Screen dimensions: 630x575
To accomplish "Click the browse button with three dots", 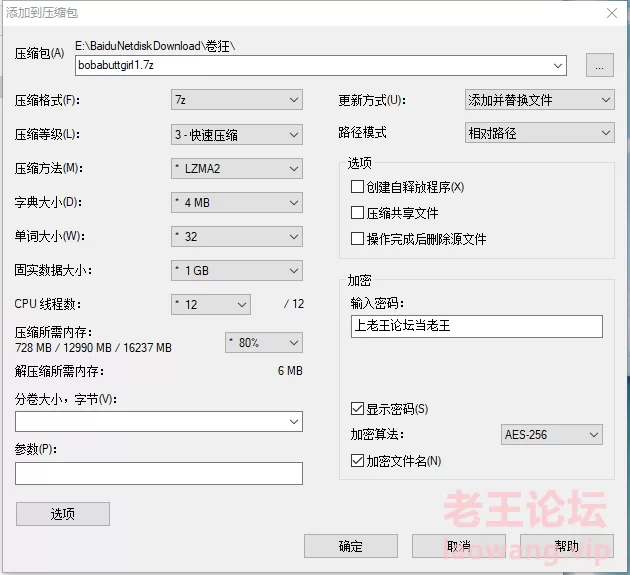I will 599,65.
